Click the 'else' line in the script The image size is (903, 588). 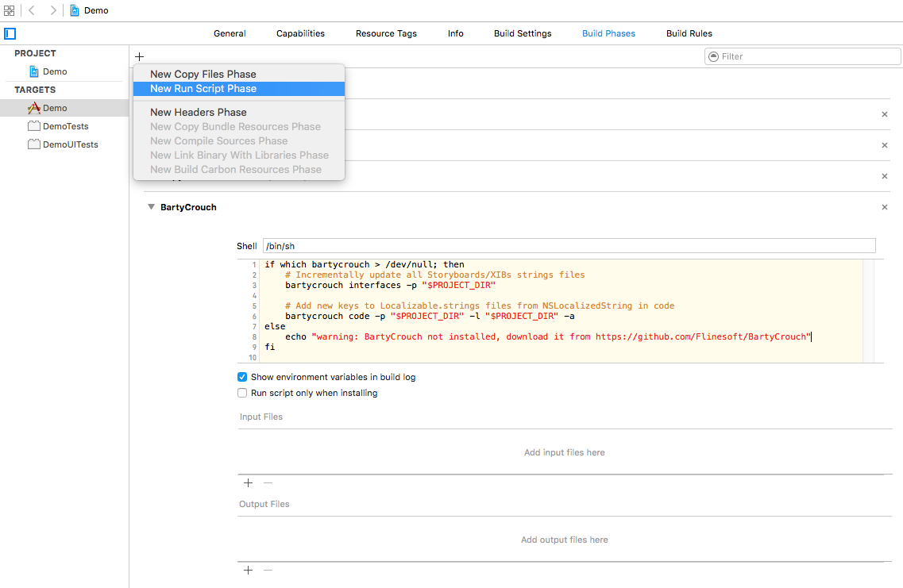click(x=275, y=327)
